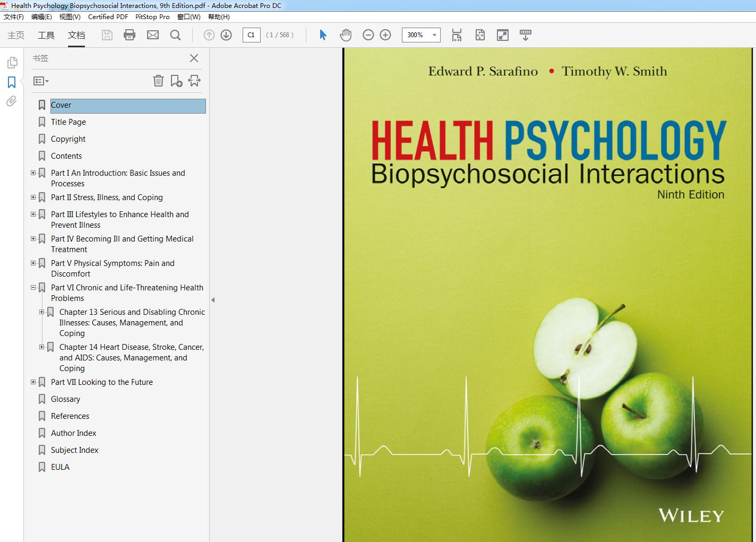Open the attachments paperclip panel
Screen dimensions: 756x542
click(11, 101)
